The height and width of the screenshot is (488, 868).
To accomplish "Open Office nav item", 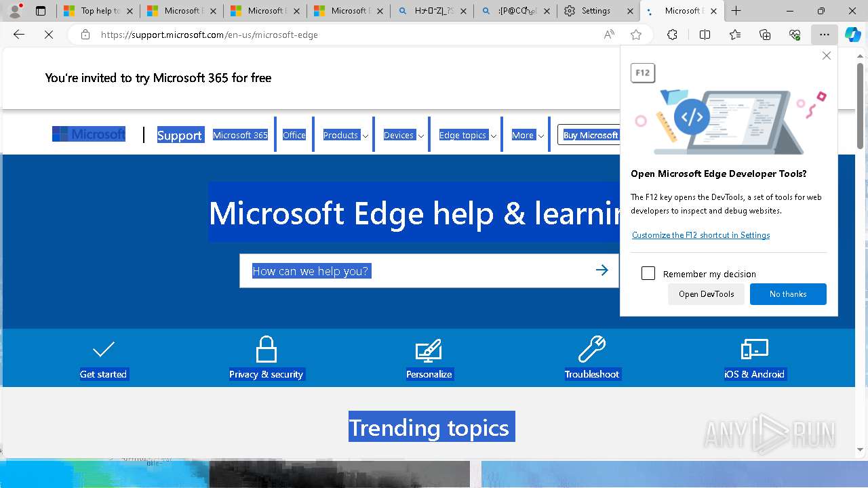I will tap(294, 135).
